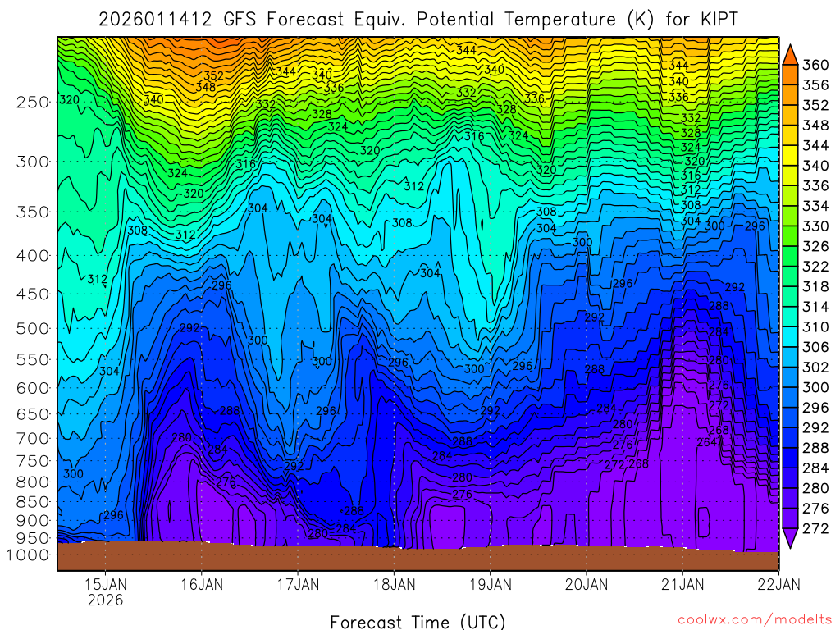840x630 pixels.
Task: Click the 314 value on the color legend
Action: [815, 307]
